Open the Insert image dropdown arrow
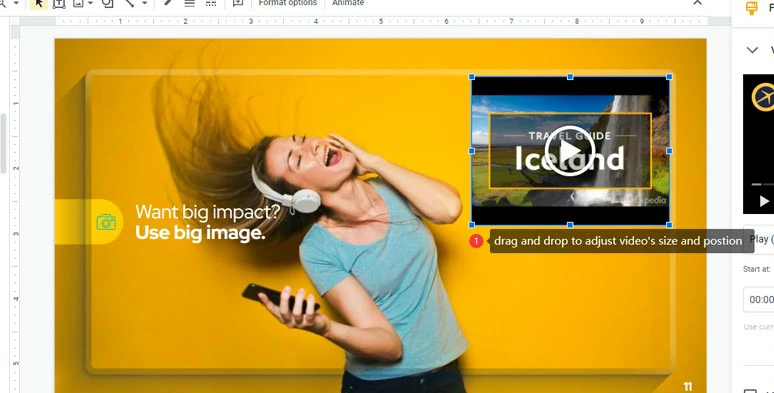This screenshot has width=774, height=393. point(90,3)
